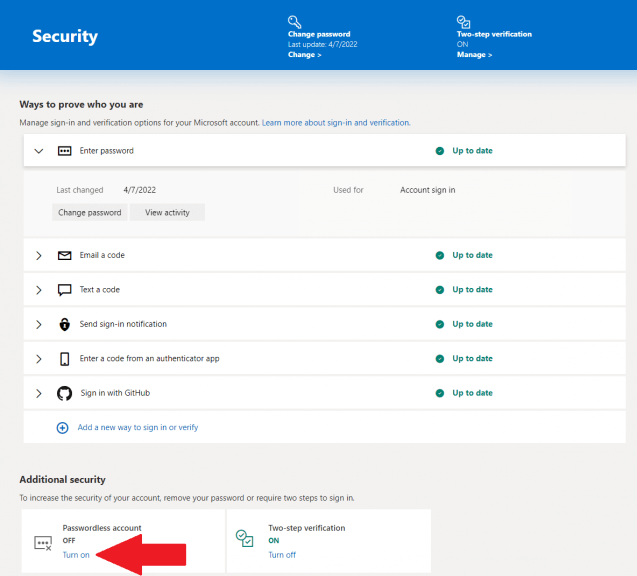Viewport: 637px width, 576px height.
Task: Click the Passwordless account icon
Action: coord(43,543)
